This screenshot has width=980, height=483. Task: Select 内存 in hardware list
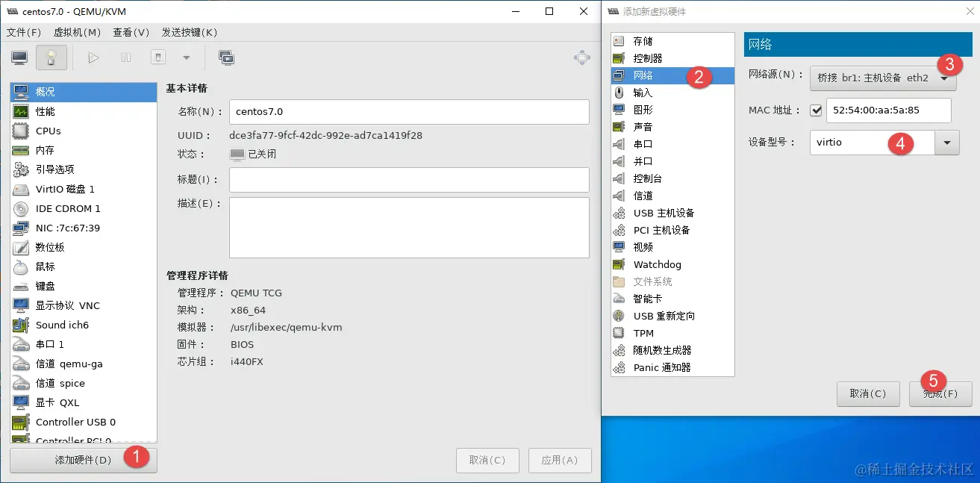coord(84,150)
